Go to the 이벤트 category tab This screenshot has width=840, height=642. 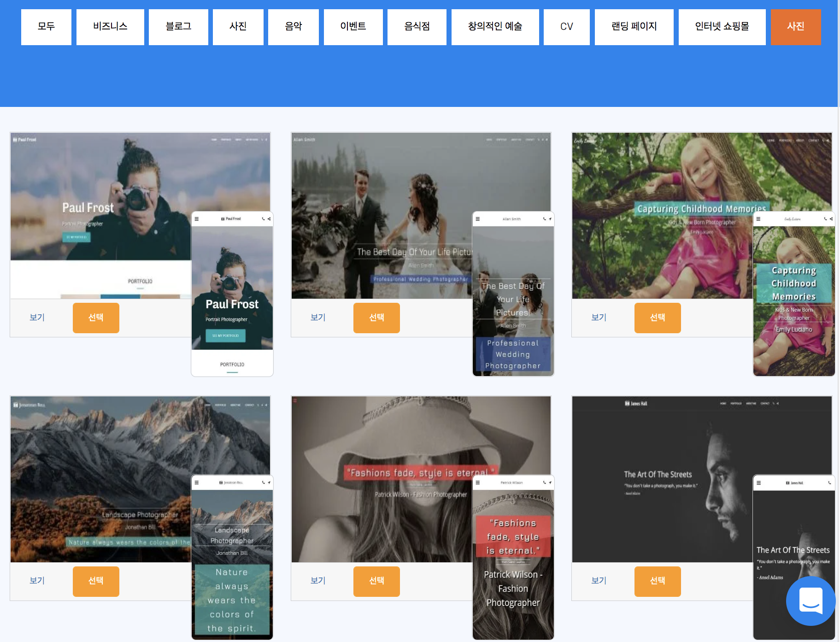pyautogui.click(x=353, y=27)
